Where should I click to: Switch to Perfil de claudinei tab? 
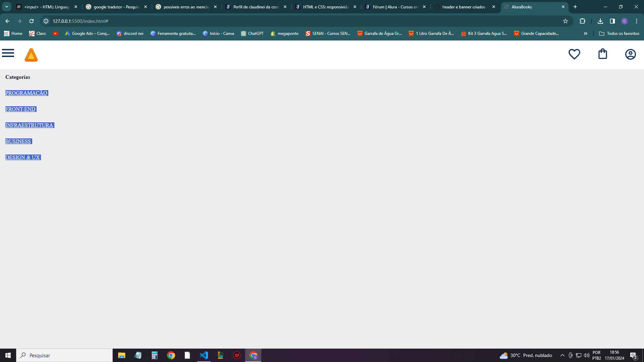pyautogui.click(x=256, y=7)
